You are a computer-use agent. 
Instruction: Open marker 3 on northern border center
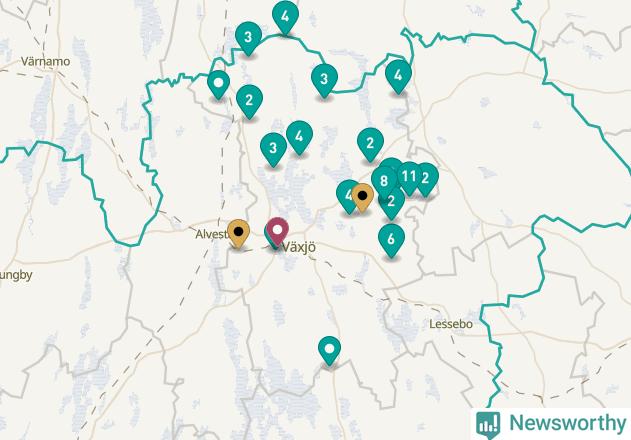click(324, 81)
